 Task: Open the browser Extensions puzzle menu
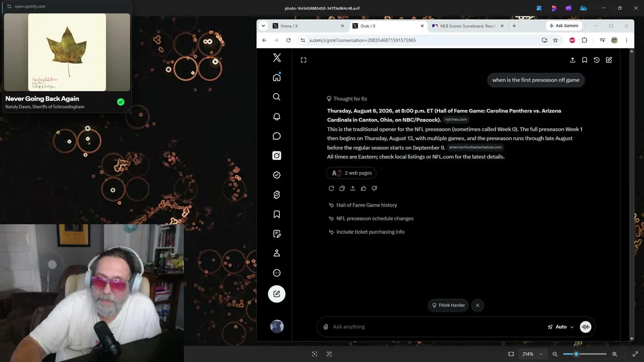585,40
